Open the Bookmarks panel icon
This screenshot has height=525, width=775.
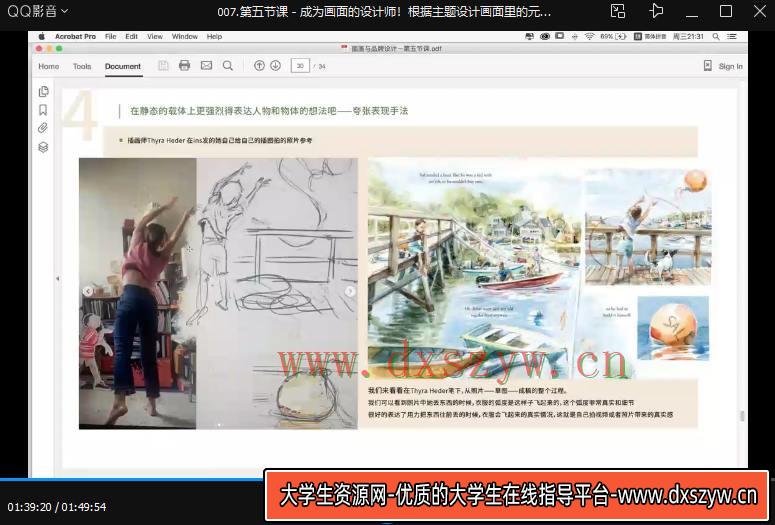click(43, 110)
